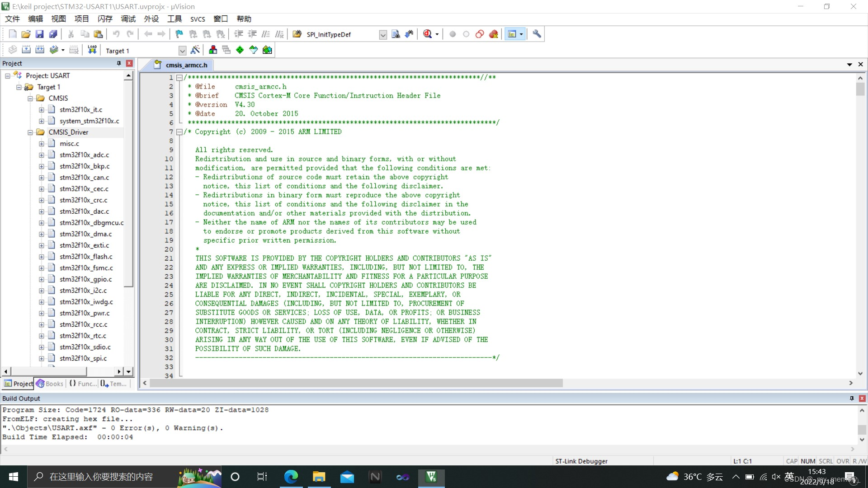The width and height of the screenshot is (868, 488).
Task: Expand the misc.c tree node
Action: coord(42,144)
